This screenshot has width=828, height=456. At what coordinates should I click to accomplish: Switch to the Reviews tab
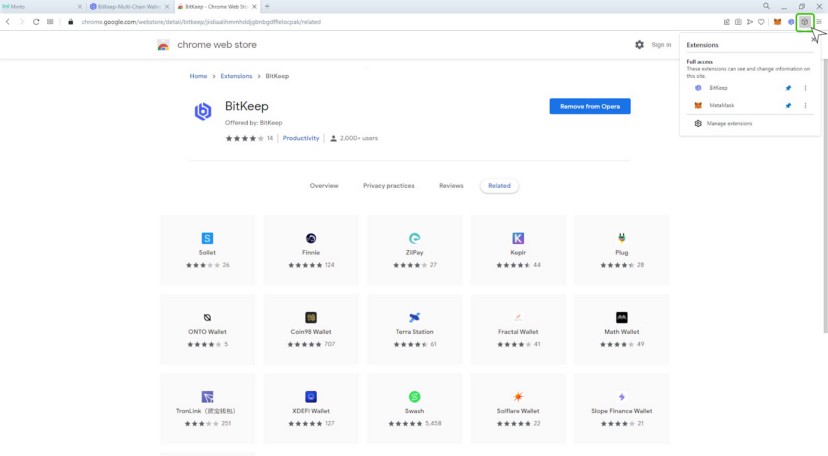[x=451, y=186]
